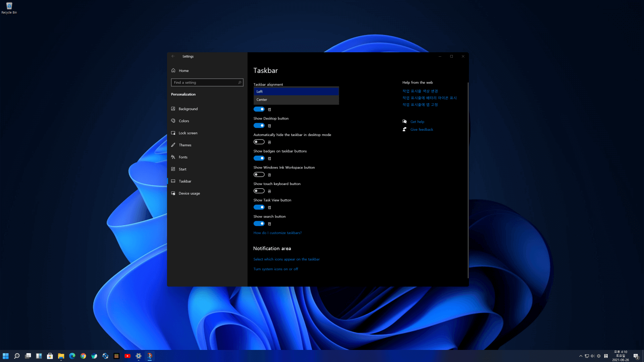Disable Show badges on taskbar buttons
This screenshot has height=362, width=644.
click(x=259, y=158)
